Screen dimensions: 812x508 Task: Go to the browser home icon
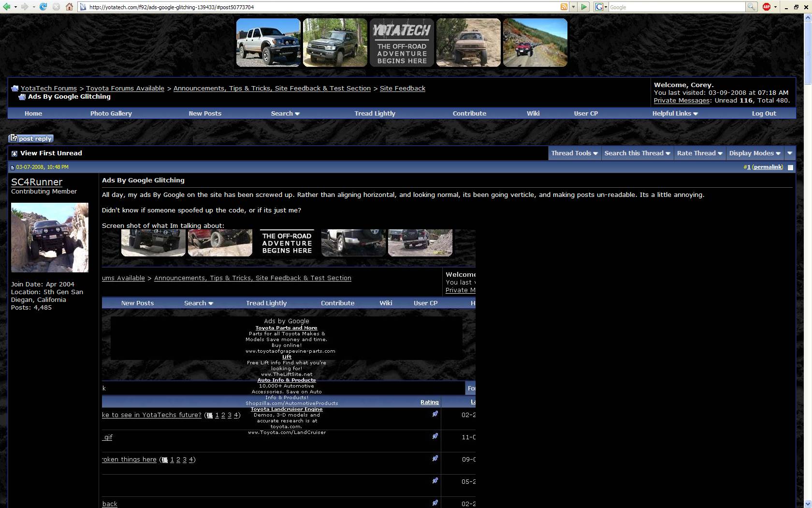[x=69, y=7]
